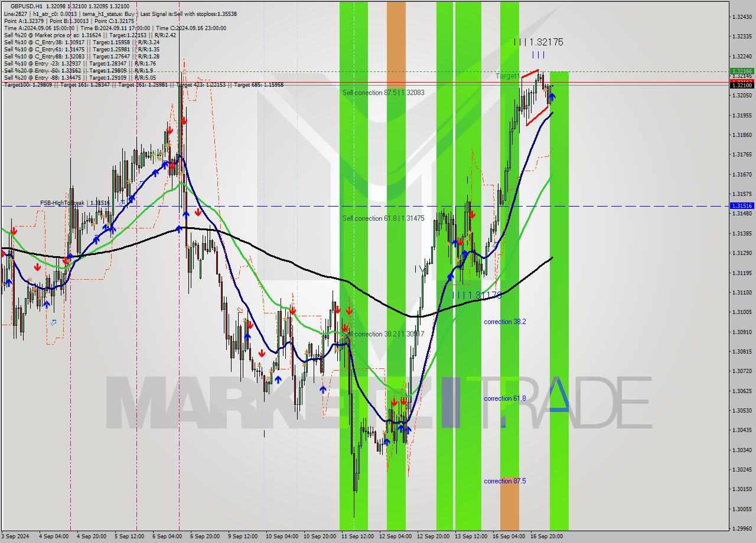Select the 'Sell %10 @ Entry -23' line

tap(80, 63)
